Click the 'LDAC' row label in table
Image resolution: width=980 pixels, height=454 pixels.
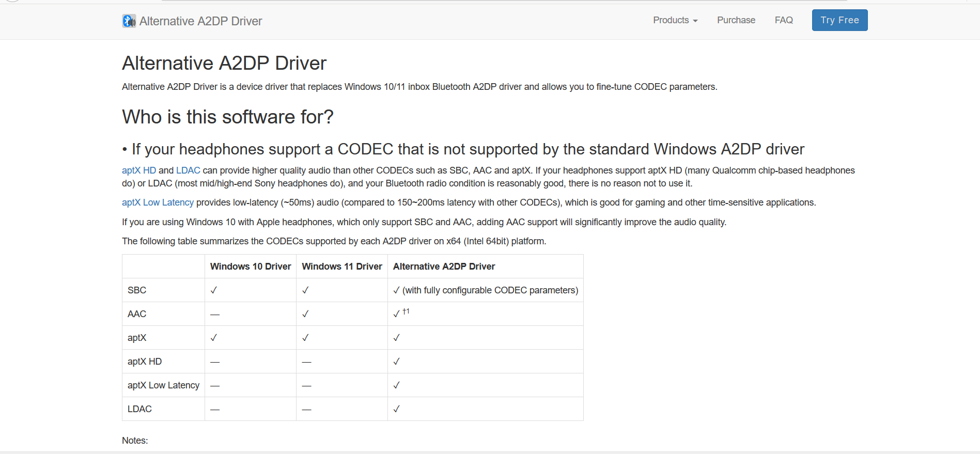(x=139, y=409)
